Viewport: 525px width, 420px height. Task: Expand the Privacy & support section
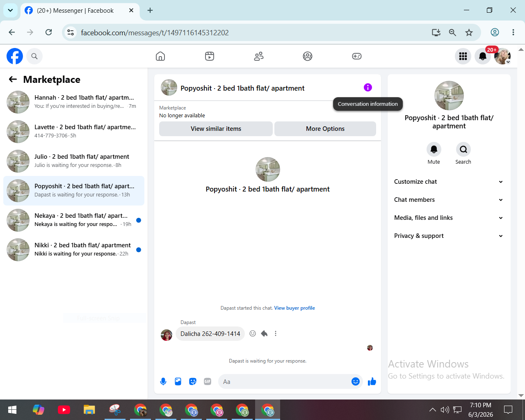point(449,236)
